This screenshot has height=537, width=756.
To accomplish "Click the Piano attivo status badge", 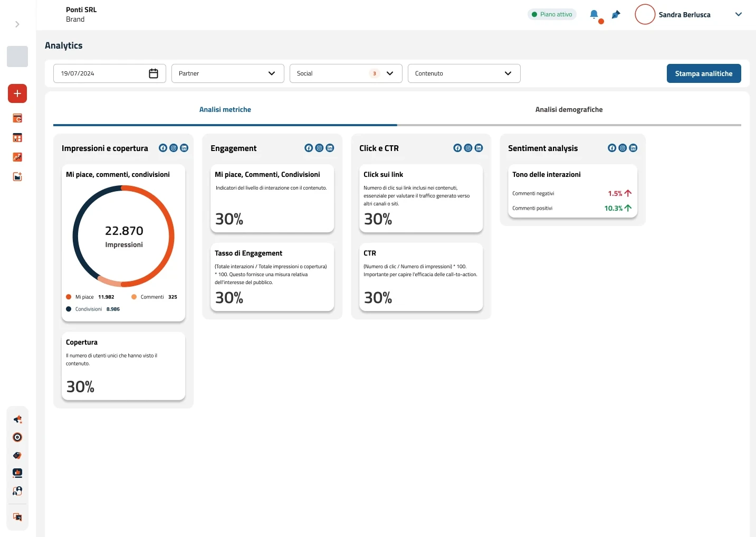I will (552, 14).
